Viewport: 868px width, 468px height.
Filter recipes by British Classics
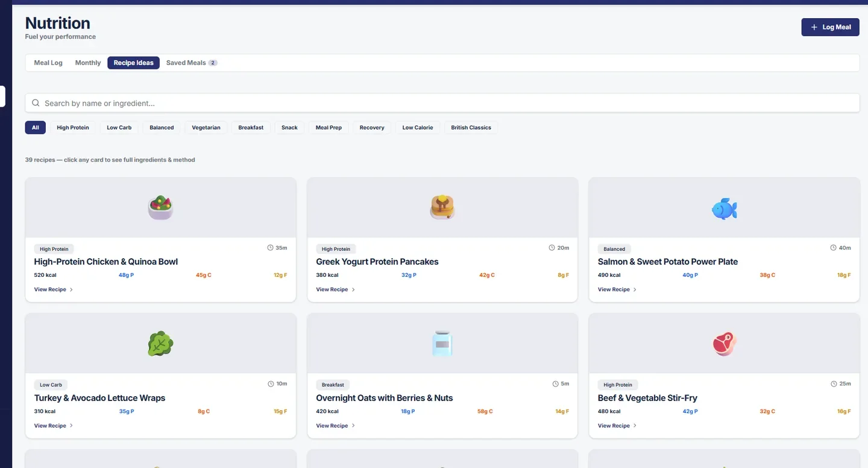471,127
